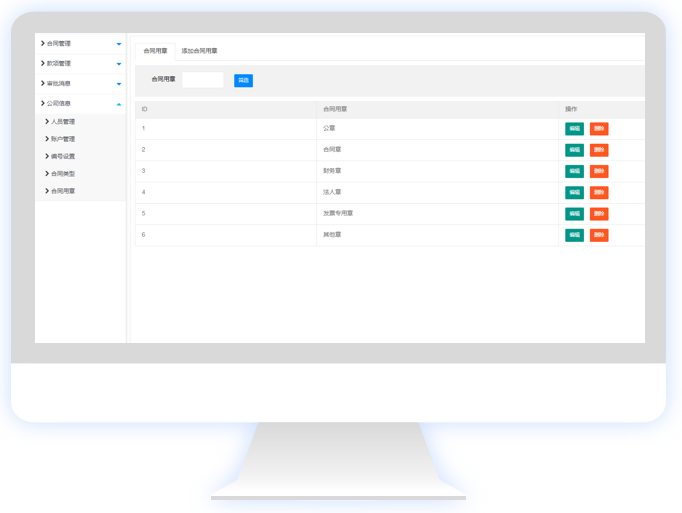682x513 pixels.
Task: Expand the 款项管理 dropdown arrow
Action: [119, 64]
